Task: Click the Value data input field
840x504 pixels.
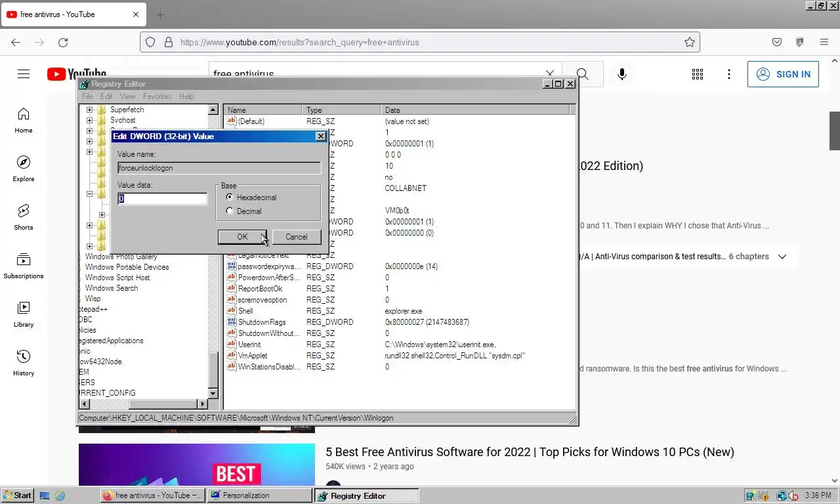Action: [163, 199]
